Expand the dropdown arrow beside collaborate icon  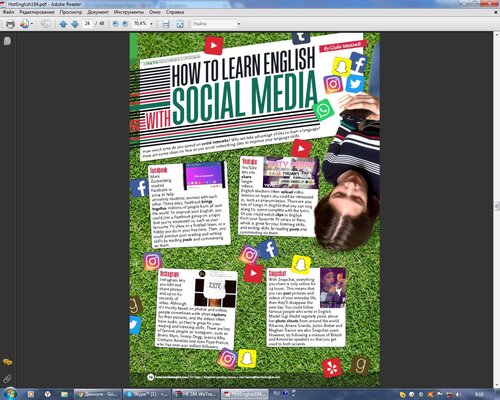[x=32, y=24]
